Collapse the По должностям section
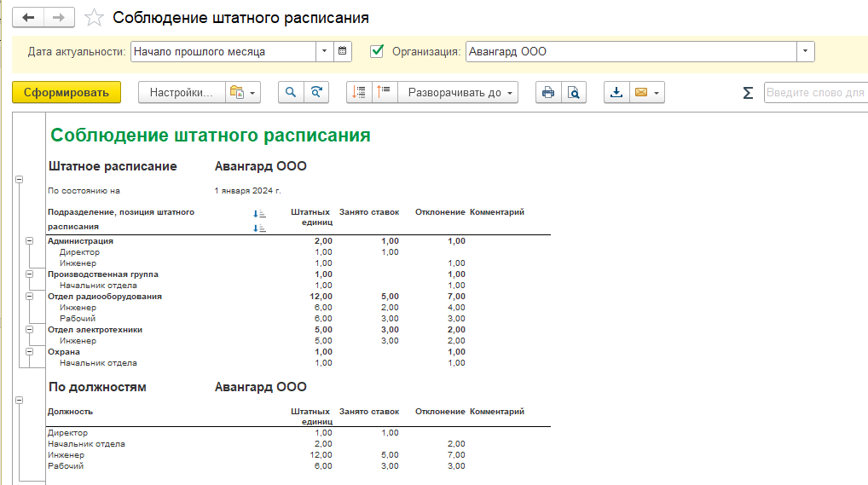 click(x=20, y=400)
